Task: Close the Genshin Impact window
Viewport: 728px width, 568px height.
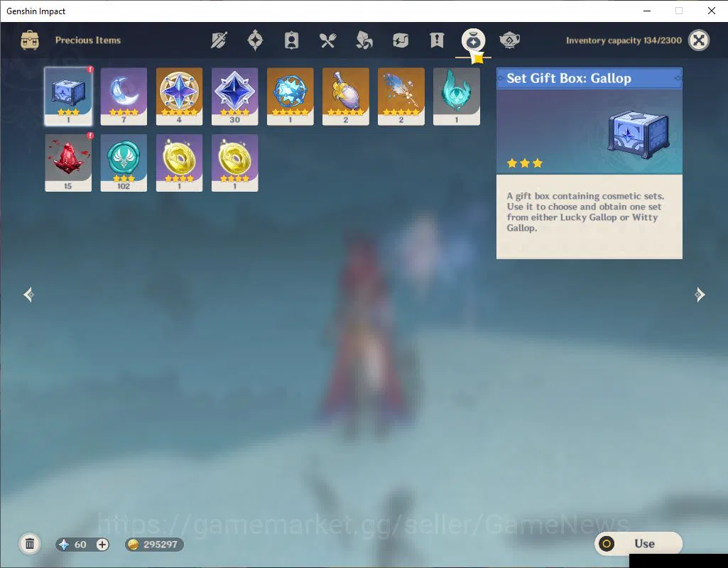Action: click(711, 11)
